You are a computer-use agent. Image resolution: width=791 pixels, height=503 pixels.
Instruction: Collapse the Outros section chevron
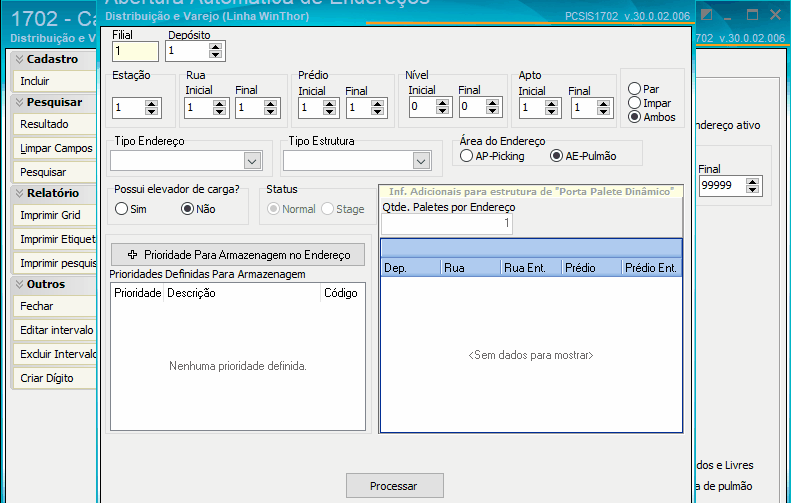[19, 285]
